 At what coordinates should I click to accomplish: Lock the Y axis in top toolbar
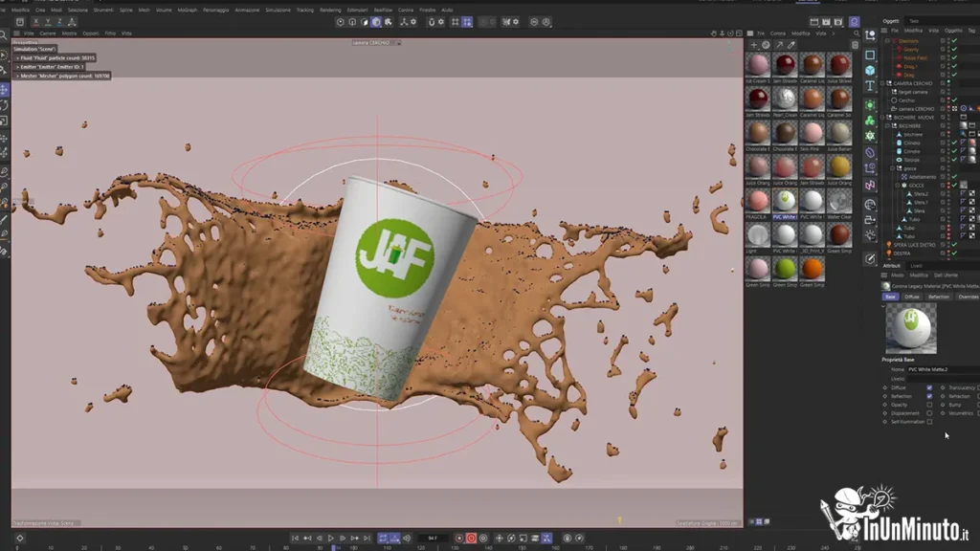tap(48, 22)
